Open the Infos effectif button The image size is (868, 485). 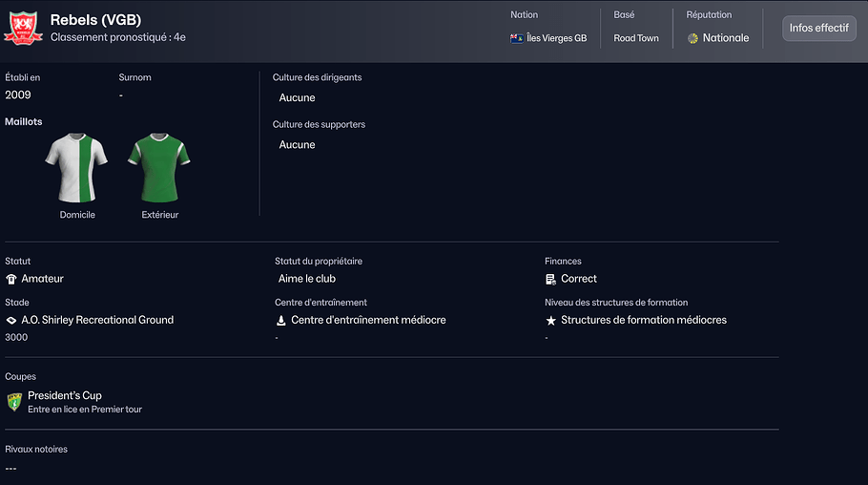click(x=818, y=28)
